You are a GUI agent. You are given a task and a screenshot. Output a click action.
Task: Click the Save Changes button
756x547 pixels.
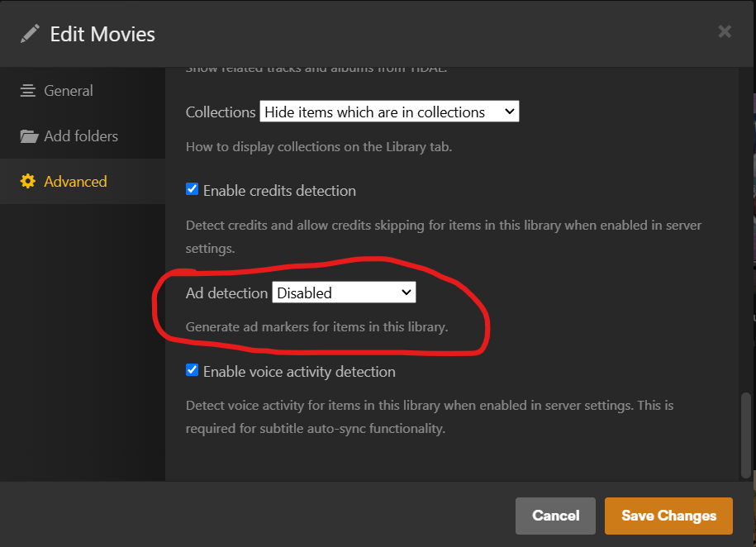coord(668,516)
